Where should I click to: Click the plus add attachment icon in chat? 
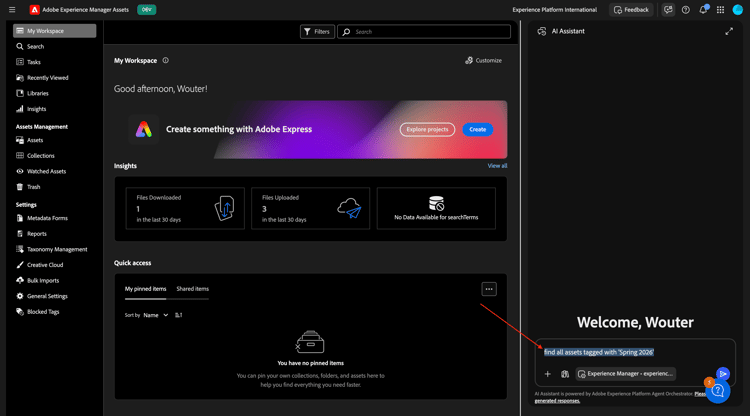(x=548, y=374)
